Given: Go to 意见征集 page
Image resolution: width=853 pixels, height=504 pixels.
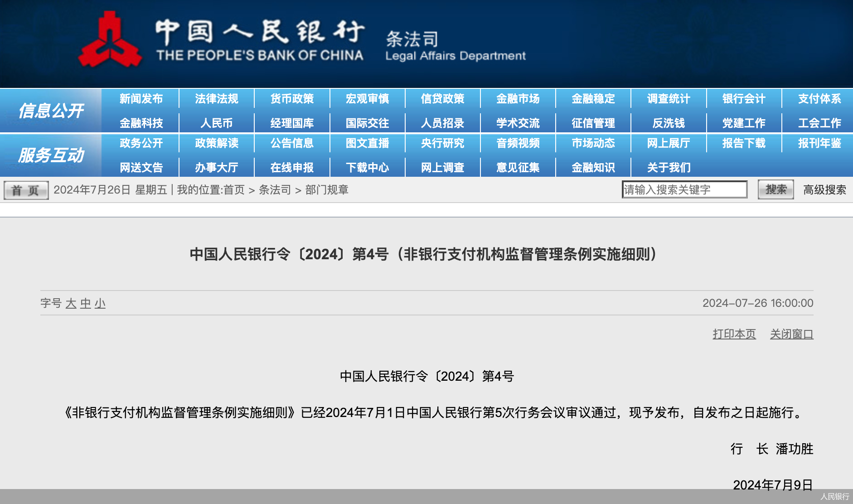Looking at the screenshot, I should pos(518,168).
